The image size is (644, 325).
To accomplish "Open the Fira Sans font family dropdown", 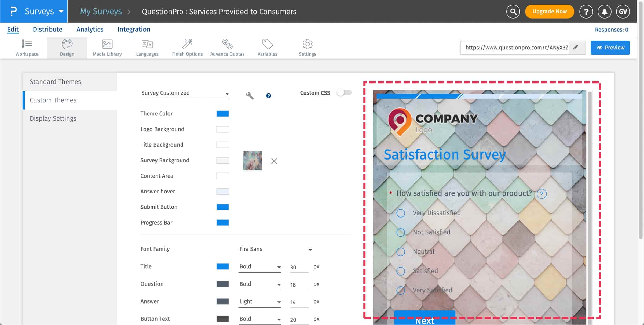I will tap(275, 249).
